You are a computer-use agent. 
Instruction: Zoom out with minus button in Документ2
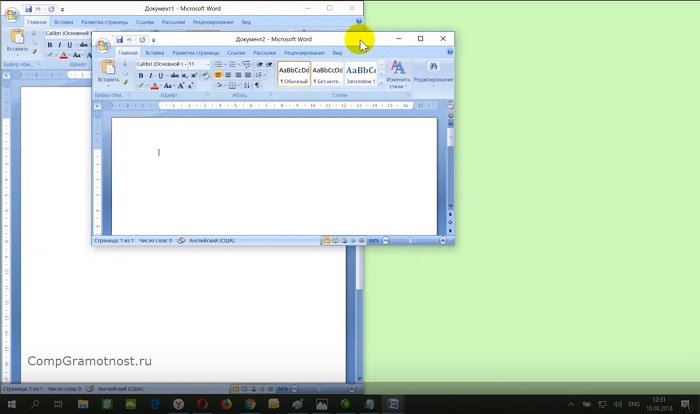(x=386, y=241)
